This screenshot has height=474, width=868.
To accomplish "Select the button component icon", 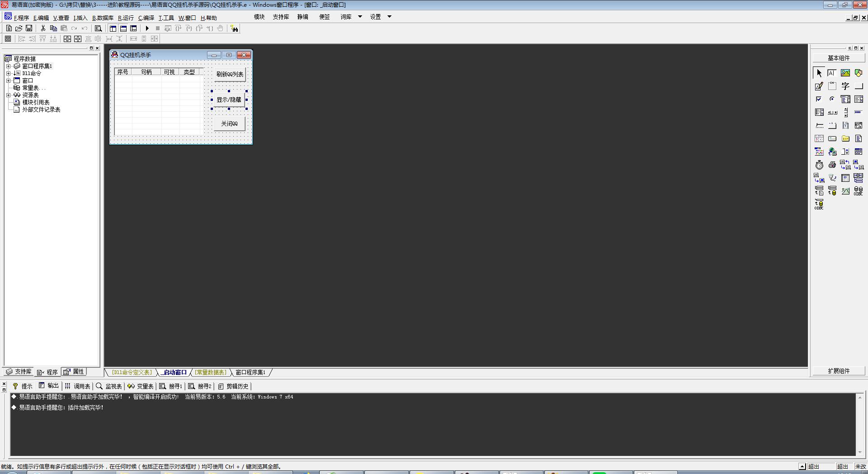I will click(x=859, y=86).
